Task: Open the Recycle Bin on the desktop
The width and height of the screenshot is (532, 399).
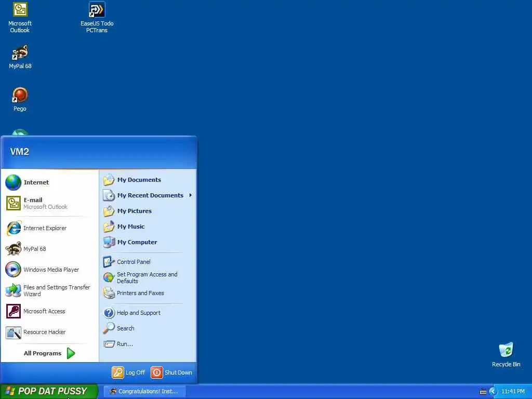Action: (x=506, y=355)
